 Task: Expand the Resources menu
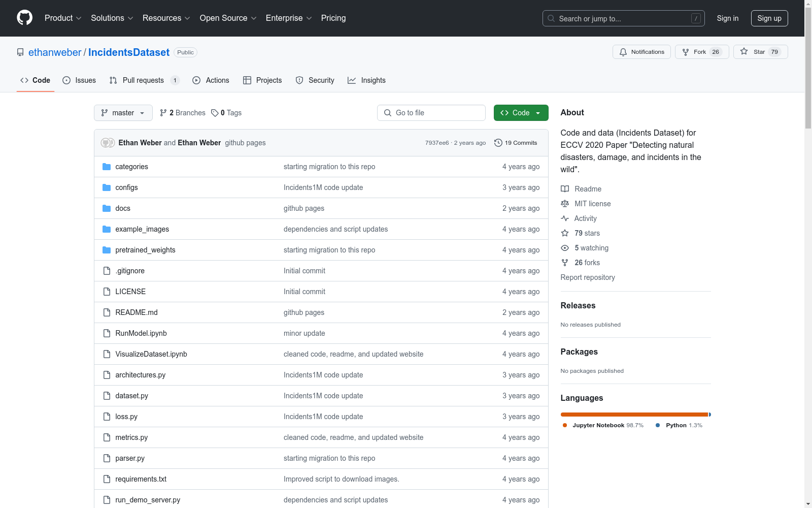pyautogui.click(x=166, y=18)
